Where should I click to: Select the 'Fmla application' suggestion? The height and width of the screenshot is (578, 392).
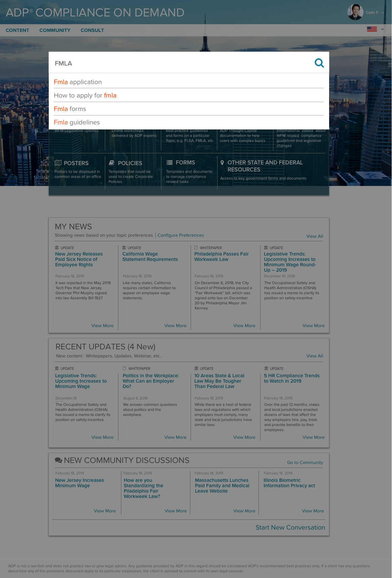click(x=189, y=82)
